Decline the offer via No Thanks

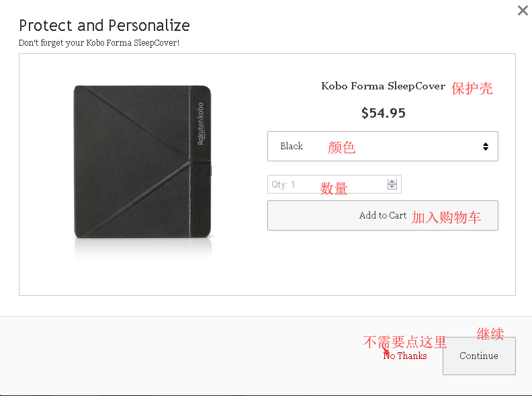click(405, 356)
